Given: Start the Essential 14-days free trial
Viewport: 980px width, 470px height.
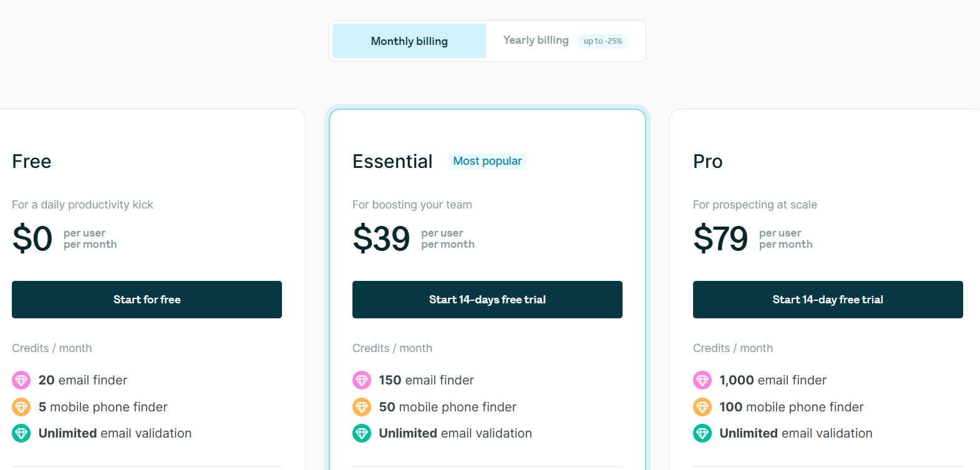Looking at the screenshot, I should pos(487,300).
